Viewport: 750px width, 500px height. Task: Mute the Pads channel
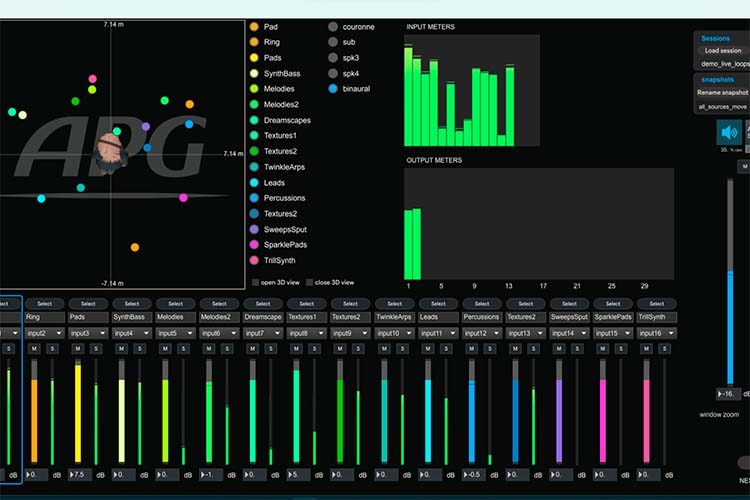(77, 349)
